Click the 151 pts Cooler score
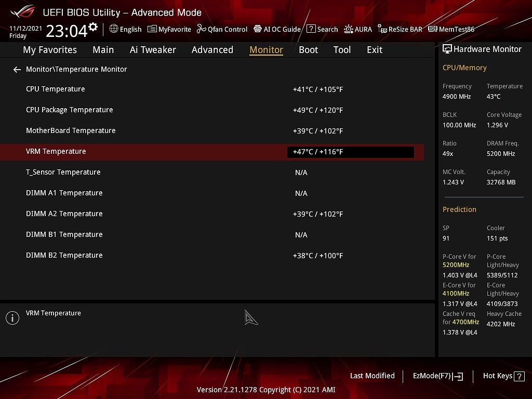 [497, 238]
